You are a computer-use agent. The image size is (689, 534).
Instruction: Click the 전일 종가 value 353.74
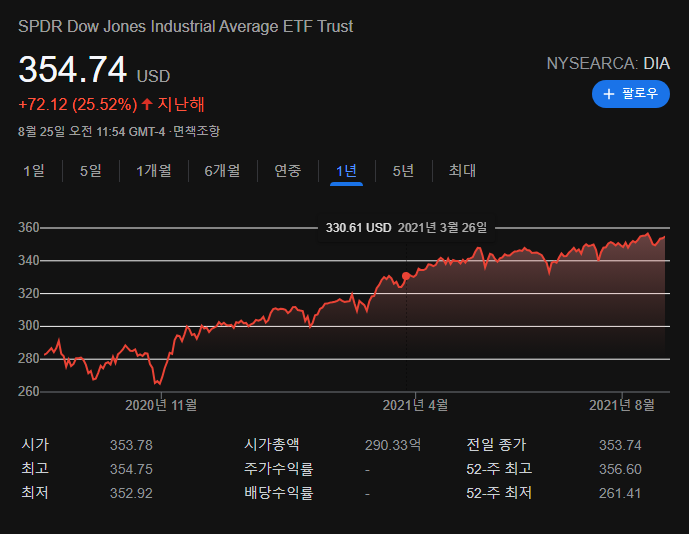[620, 445]
